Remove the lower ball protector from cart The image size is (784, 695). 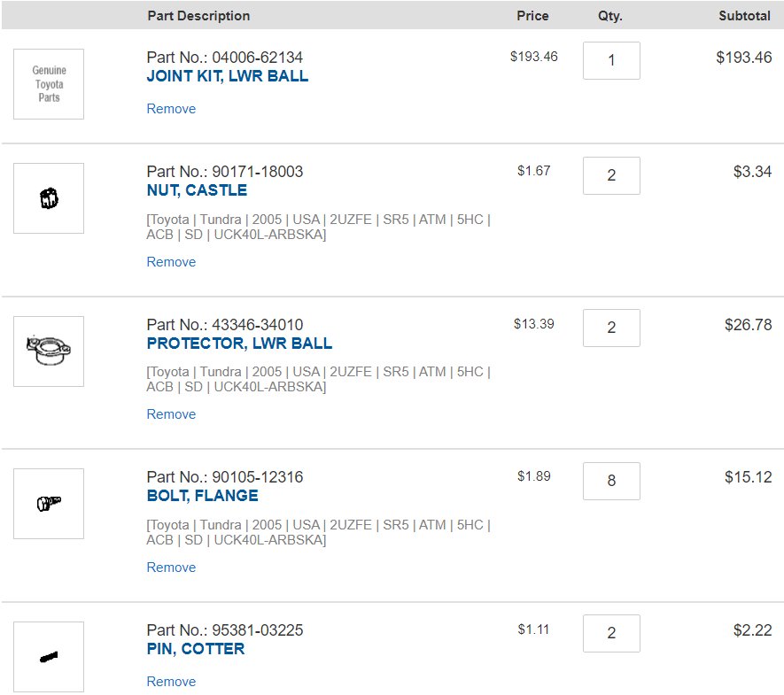click(x=171, y=414)
